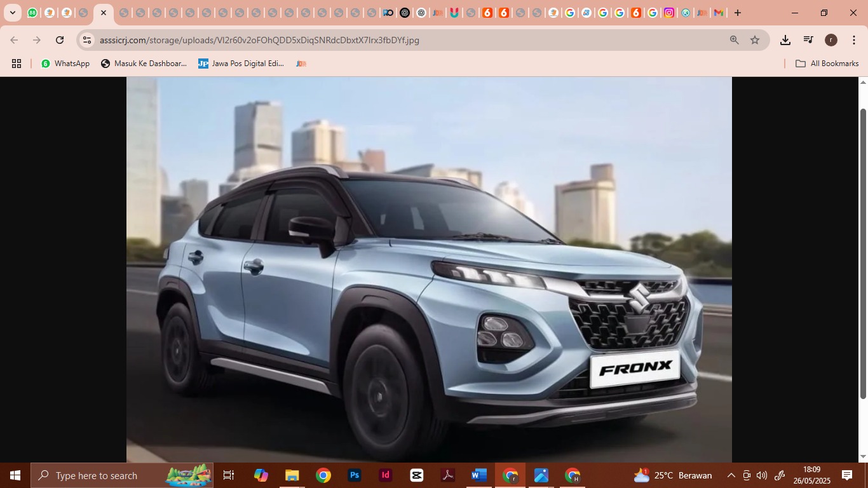Open the notification center icon

point(847,475)
